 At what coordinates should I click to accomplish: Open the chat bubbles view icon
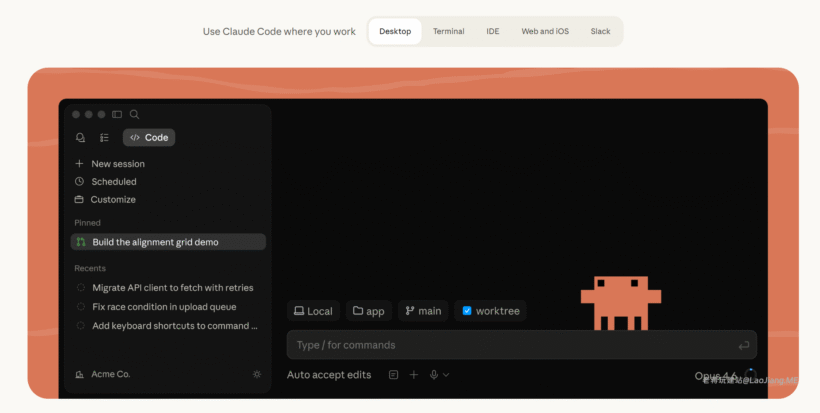[x=80, y=137]
